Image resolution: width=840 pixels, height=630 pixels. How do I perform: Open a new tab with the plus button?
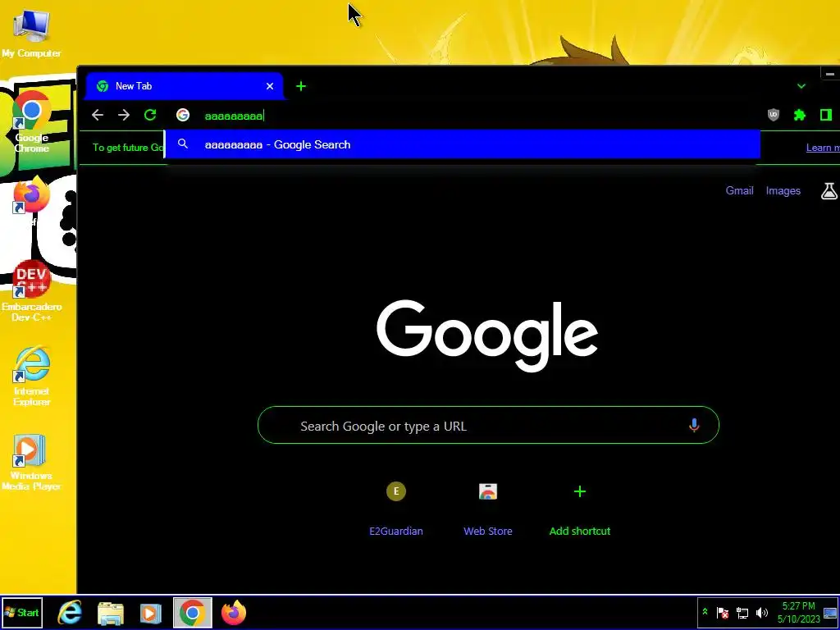coord(301,86)
